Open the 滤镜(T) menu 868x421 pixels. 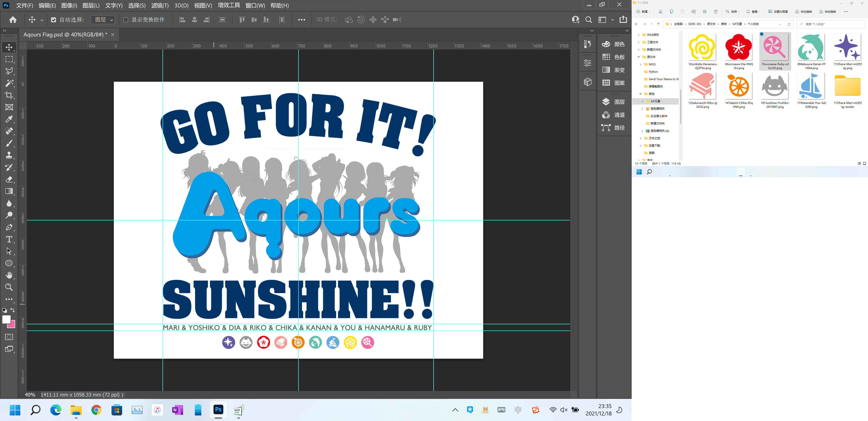pos(160,5)
